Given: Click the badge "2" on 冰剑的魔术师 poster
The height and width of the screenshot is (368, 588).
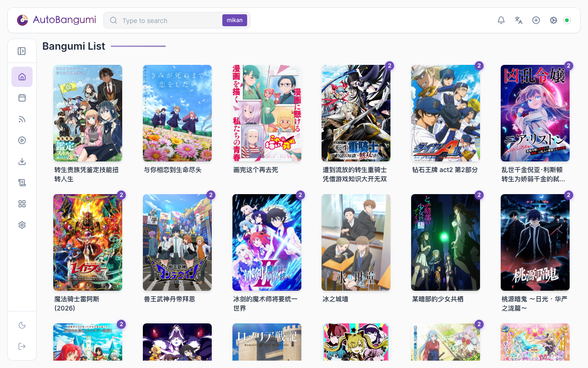Looking at the screenshot, I should pyautogui.click(x=300, y=195).
